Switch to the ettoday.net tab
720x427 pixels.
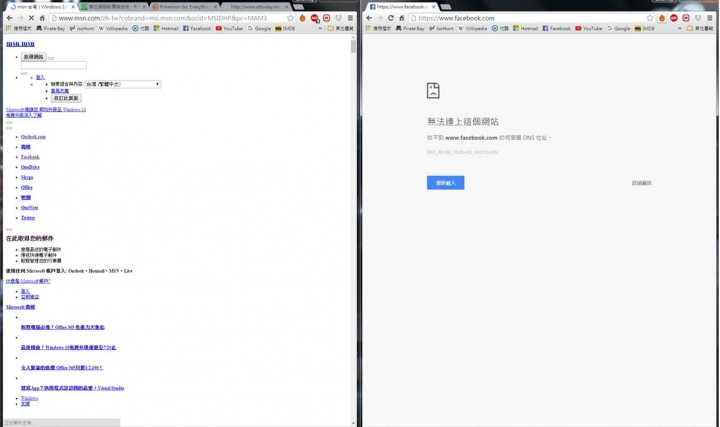click(255, 7)
